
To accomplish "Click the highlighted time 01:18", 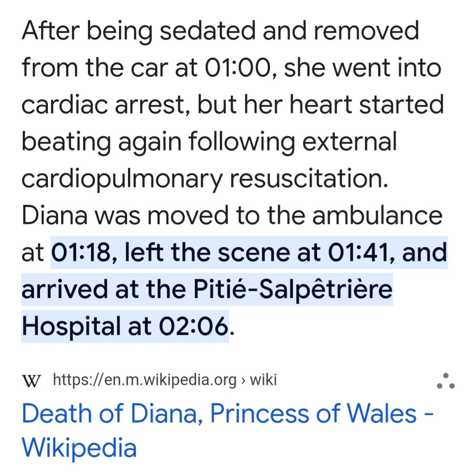I will [x=83, y=253].
